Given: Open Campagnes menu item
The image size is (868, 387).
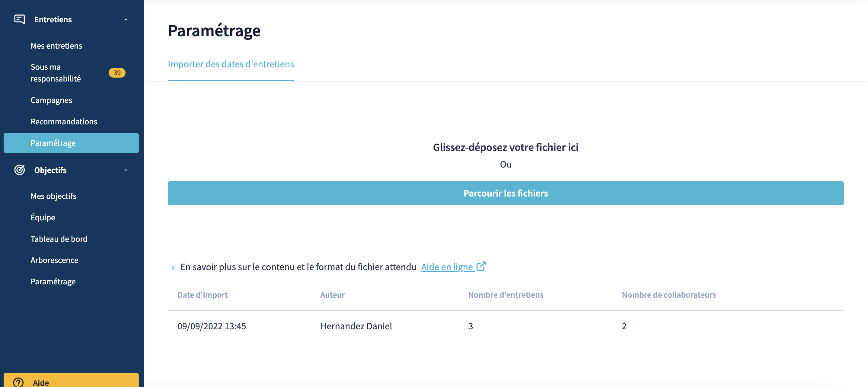Looking at the screenshot, I should coord(51,100).
